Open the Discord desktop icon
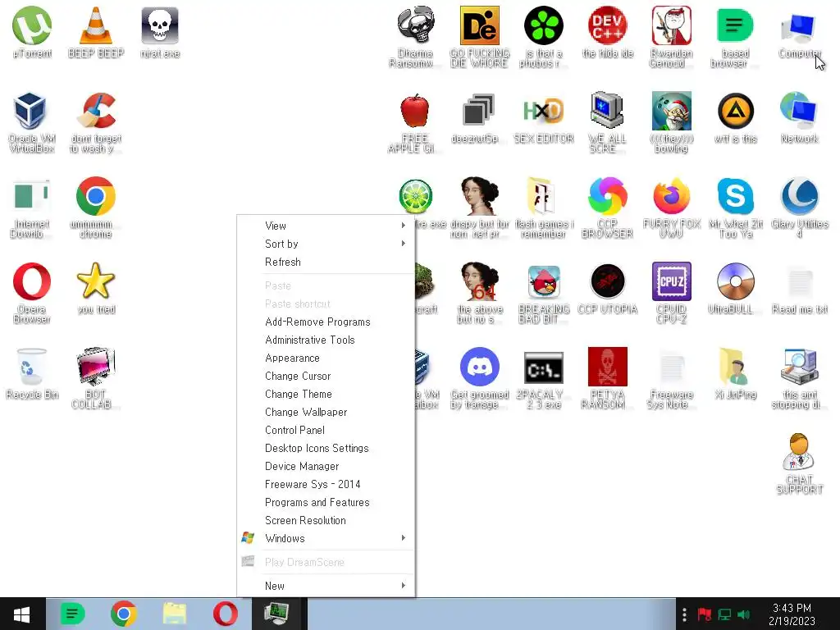Viewport: 840px width, 630px height. pyautogui.click(x=479, y=367)
